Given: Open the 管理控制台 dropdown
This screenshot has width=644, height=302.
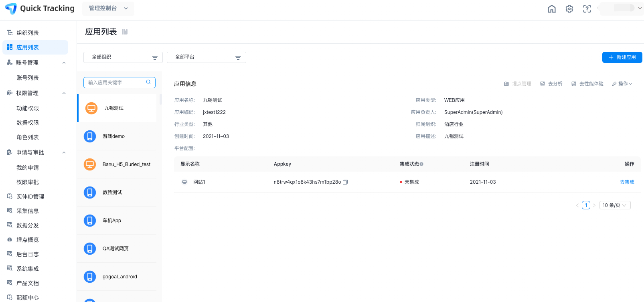Looking at the screenshot, I should [x=108, y=8].
